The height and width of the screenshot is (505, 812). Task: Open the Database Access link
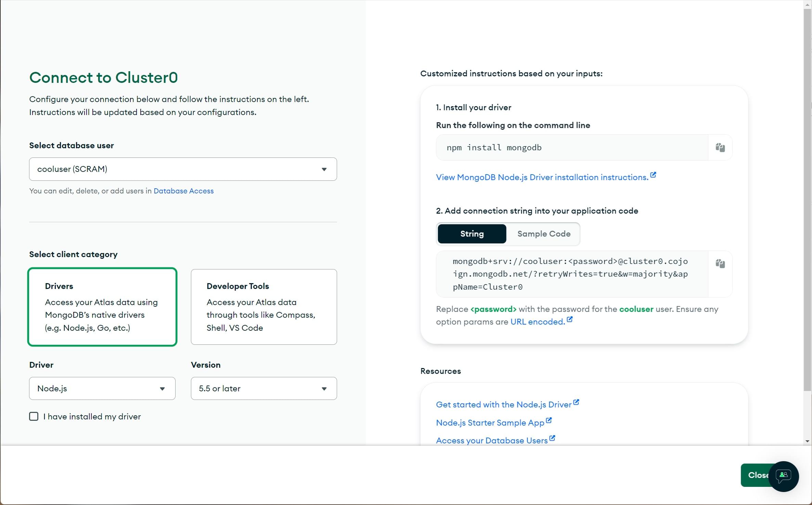(183, 190)
